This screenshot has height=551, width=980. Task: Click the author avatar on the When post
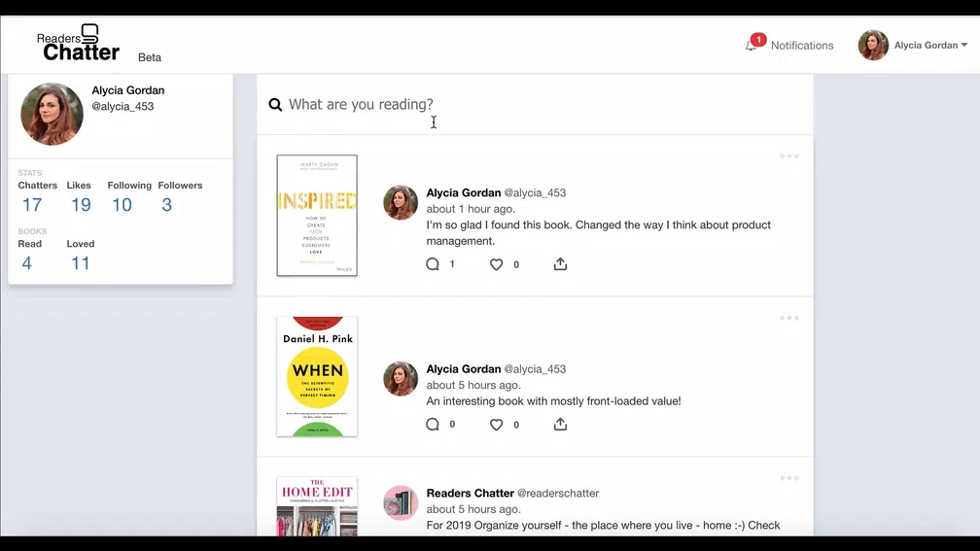click(401, 379)
